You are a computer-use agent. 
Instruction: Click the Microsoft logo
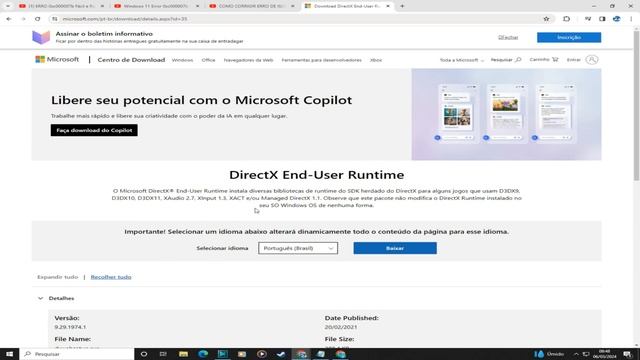coord(57,60)
